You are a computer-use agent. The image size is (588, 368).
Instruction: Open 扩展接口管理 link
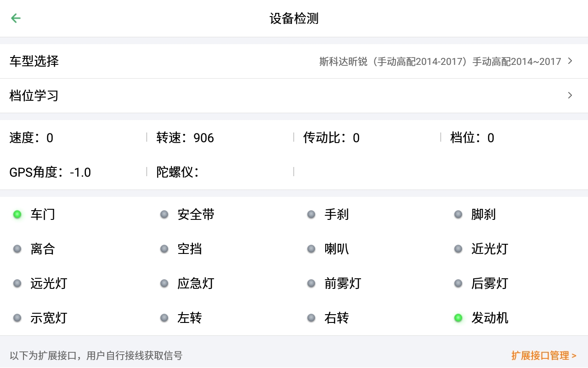[543, 356]
